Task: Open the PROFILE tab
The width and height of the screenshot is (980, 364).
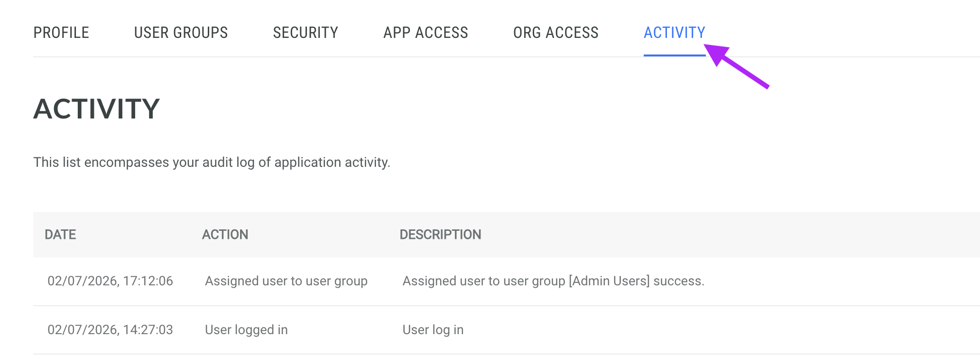Action: point(61,33)
